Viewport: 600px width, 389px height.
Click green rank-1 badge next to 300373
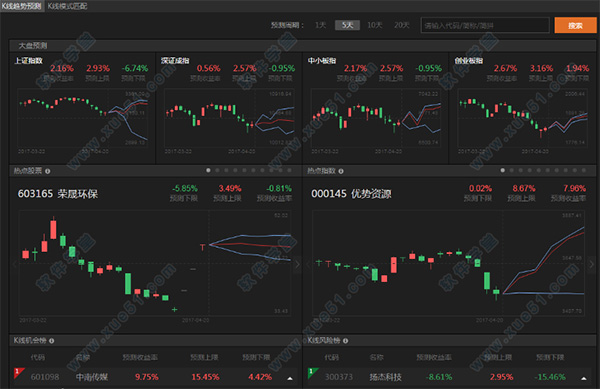tap(312, 373)
